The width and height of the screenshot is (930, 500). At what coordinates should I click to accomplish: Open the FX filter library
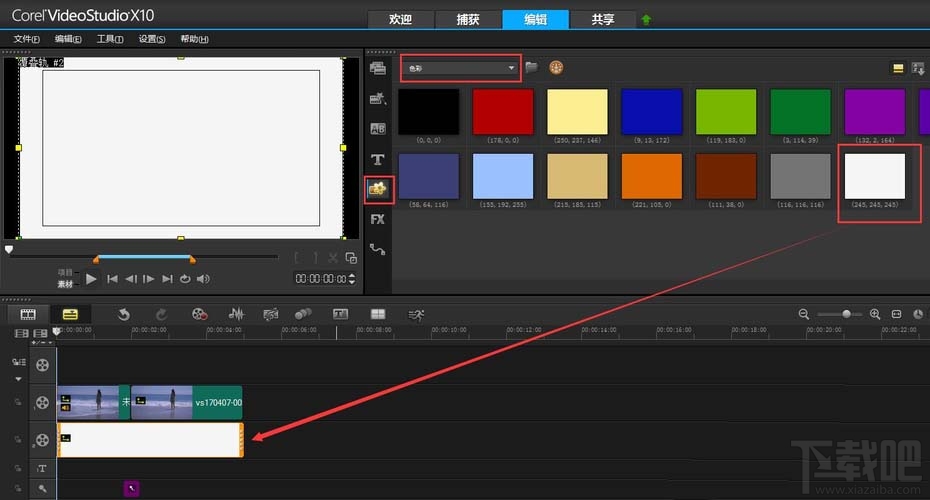(x=377, y=219)
